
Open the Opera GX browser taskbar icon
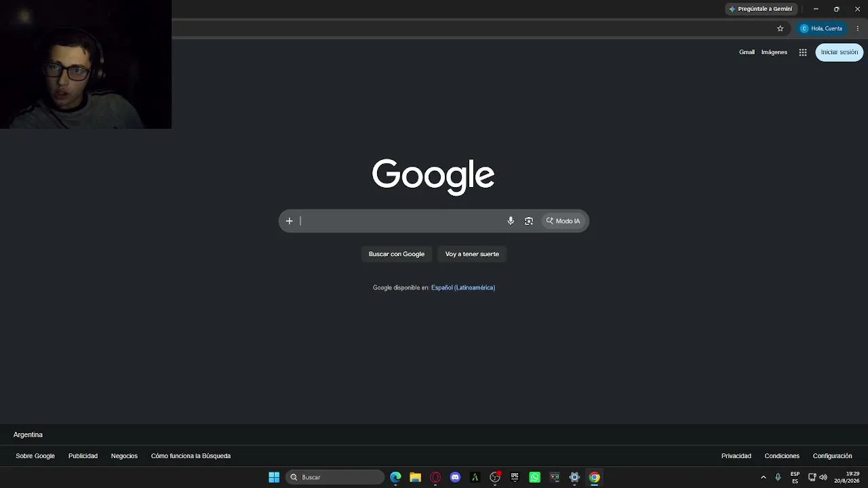435,477
